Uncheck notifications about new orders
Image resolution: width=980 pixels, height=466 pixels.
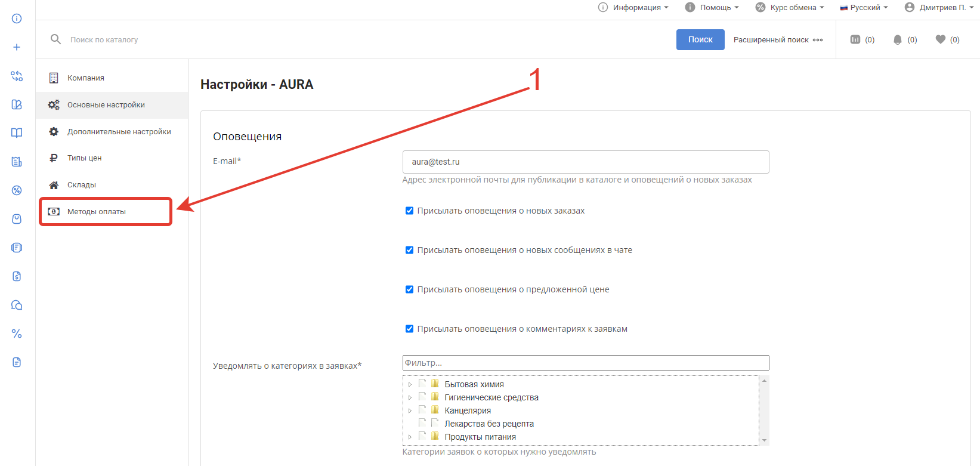409,211
